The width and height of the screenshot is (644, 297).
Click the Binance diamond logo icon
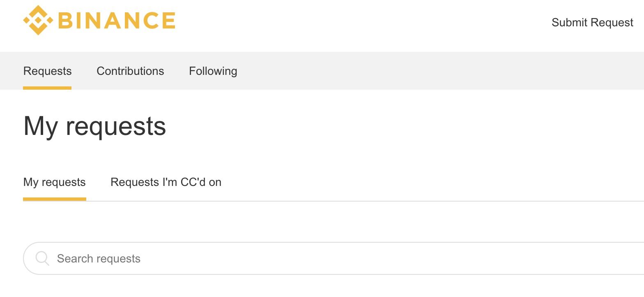point(38,20)
